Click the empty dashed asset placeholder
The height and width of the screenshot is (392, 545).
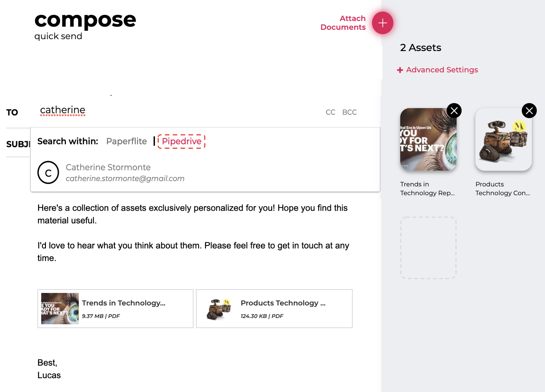click(428, 248)
